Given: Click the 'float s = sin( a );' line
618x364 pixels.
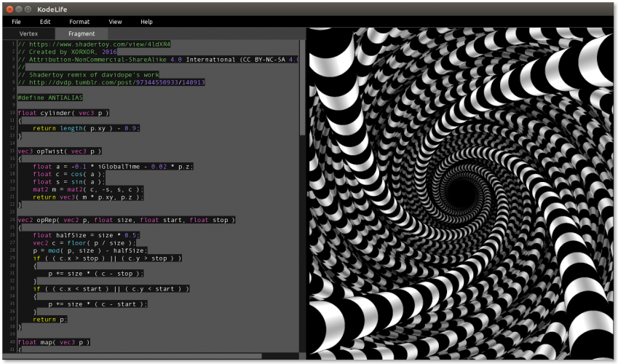Looking at the screenshot, I should coord(69,182).
